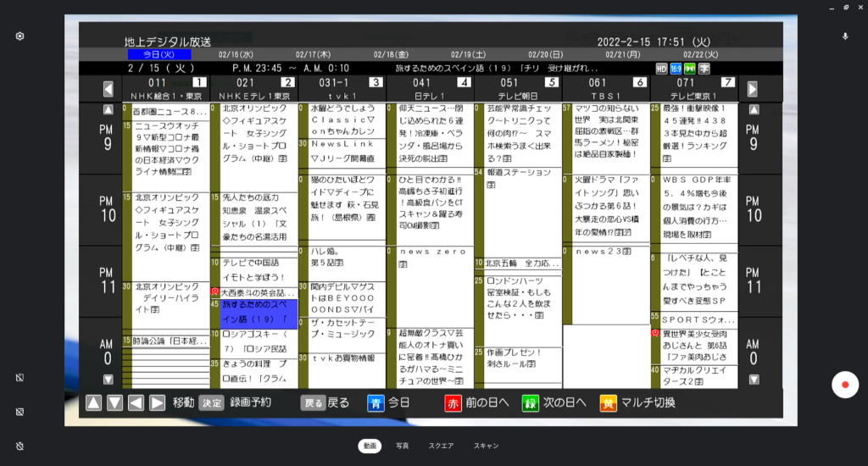Switch to スキャン mode
The width and height of the screenshot is (868, 466).
click(x=486, y=446)
